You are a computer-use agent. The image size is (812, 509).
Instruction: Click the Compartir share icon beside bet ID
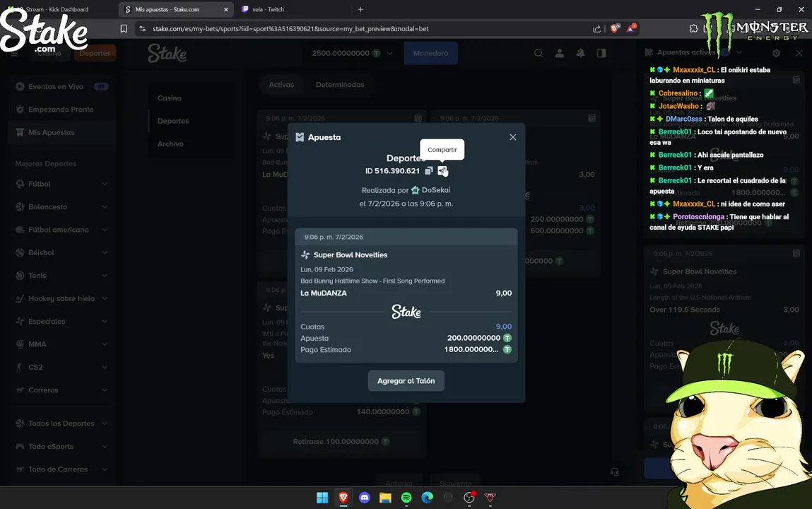442,171
